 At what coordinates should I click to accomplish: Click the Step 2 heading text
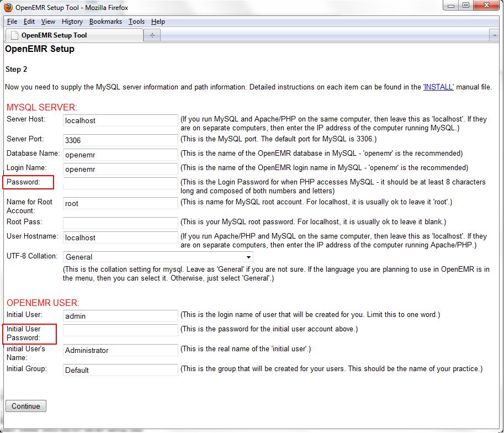tap(17, 69)
